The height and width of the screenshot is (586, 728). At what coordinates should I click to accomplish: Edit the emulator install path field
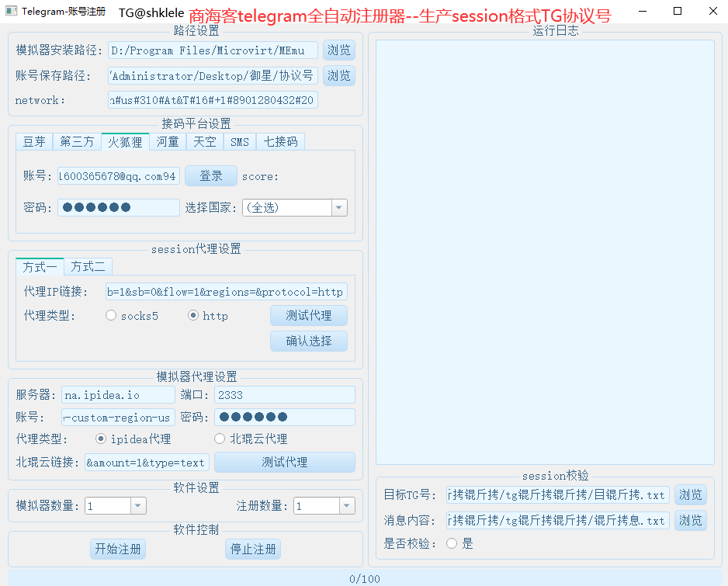[x=213, y=50]
